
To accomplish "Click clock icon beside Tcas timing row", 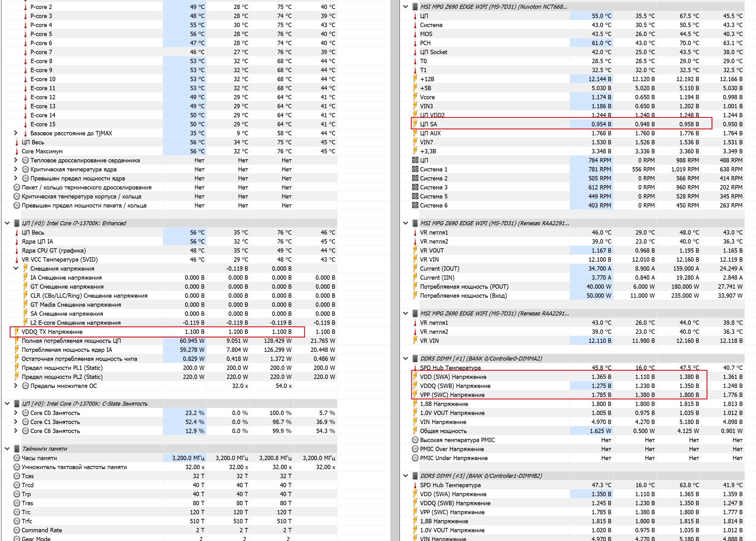I will pos(17,476).
